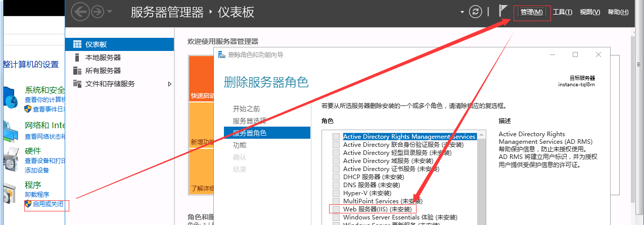This screenshot has width=644, height=225.
Task: Open the 工具(T) menu
Action: tap(563, 12)
